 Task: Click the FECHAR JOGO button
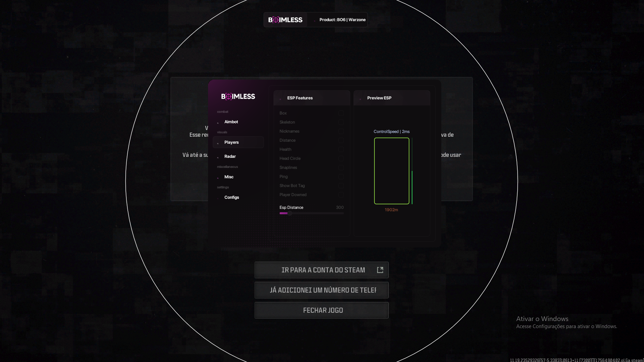click(x=321, y=310)
